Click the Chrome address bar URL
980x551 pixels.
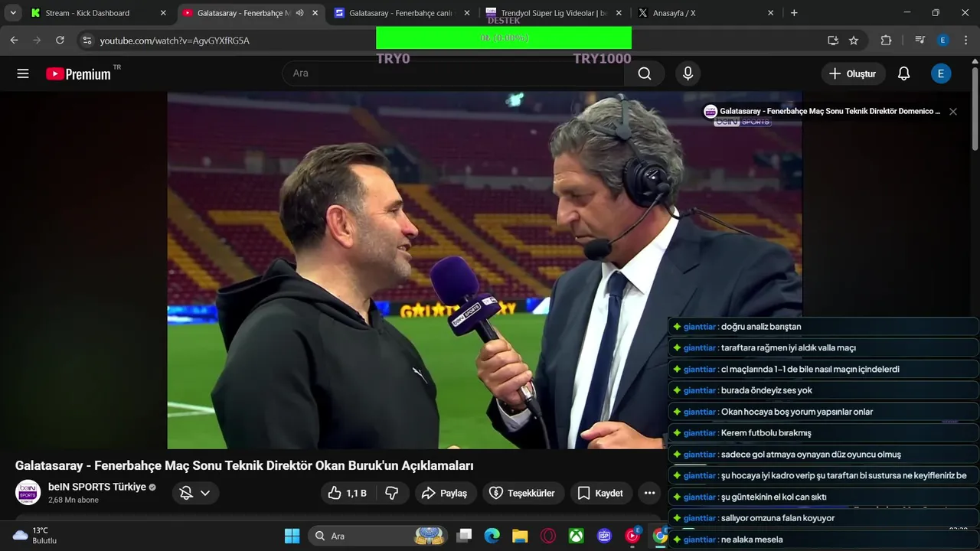pos(175,41)
